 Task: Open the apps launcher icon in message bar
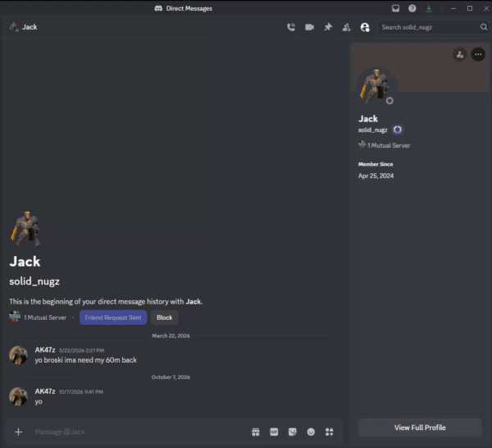[x=329, y=432]
